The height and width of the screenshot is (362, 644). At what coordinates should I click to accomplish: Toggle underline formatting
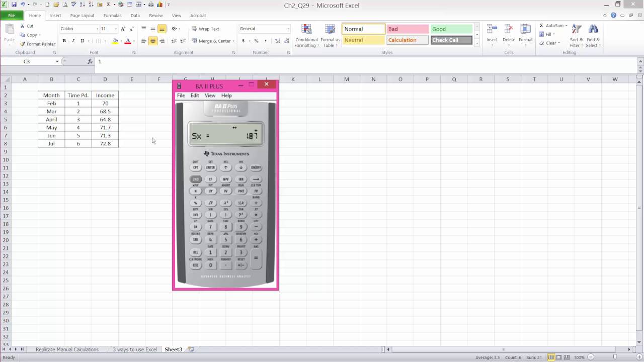point(82,41)
